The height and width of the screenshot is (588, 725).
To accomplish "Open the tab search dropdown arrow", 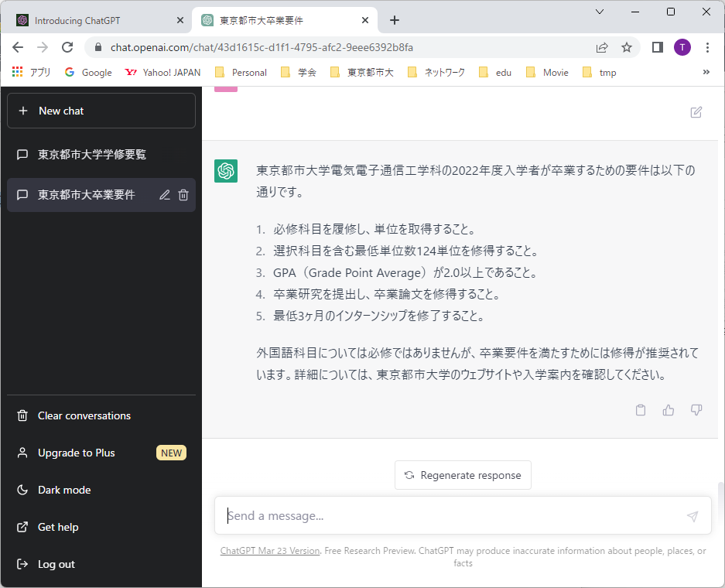I will click(x=600, y=12).
